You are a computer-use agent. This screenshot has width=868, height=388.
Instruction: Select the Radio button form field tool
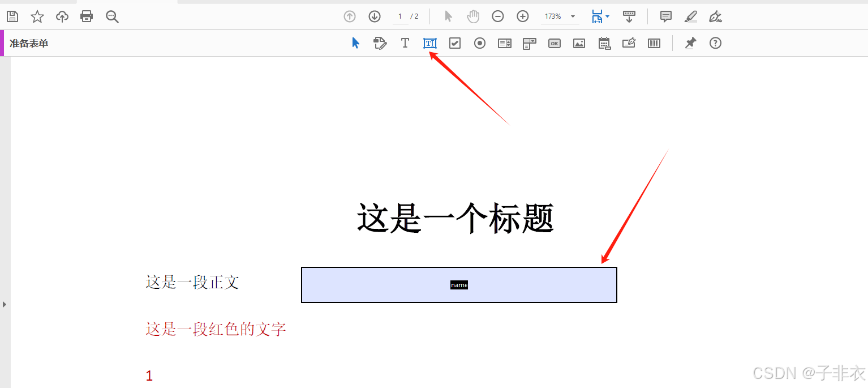pyautogui.click(x=479, y=43)
